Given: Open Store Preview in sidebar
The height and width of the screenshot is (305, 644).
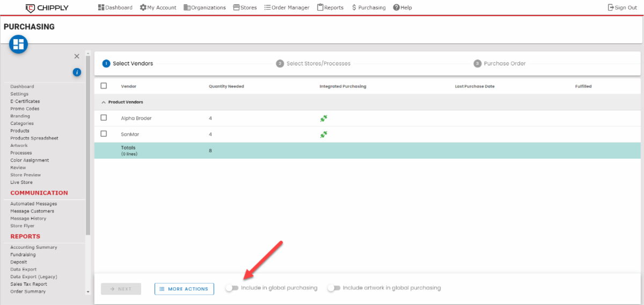Looking at the screenshot, I should [x=26, y=175].
